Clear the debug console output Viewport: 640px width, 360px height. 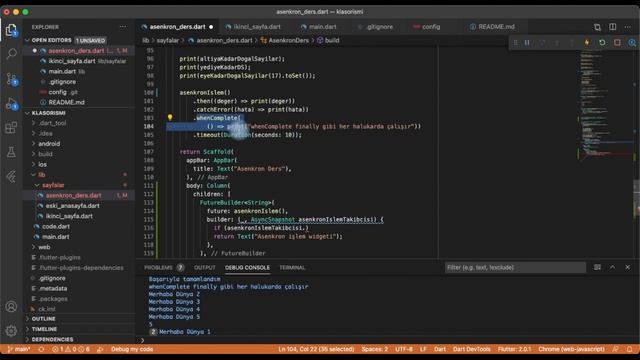coord(597,267)
